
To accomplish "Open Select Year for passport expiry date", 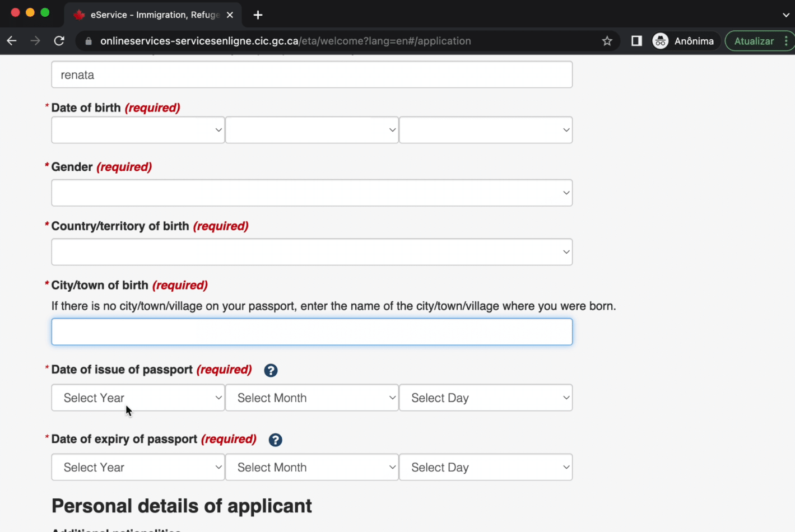I will (138, 467).
